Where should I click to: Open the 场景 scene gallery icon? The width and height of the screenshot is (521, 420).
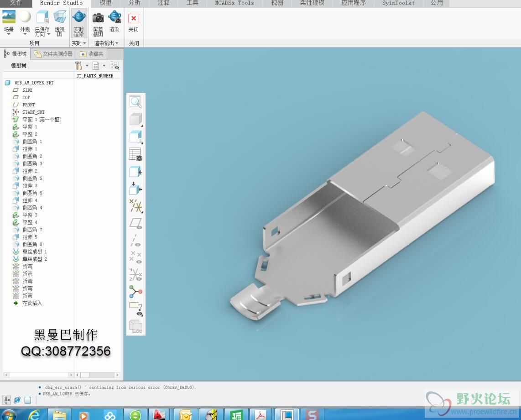click(x=9, y=16)
